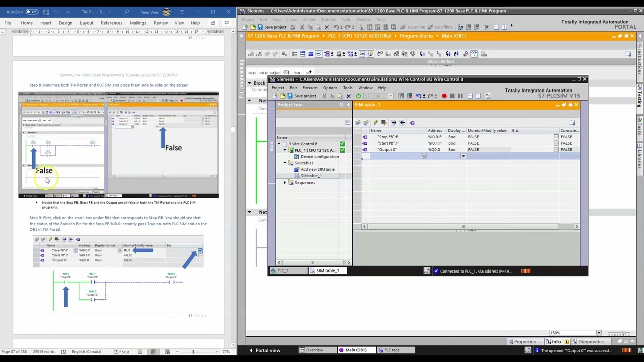Image resolution: width=644 pixels, height=362 pixels.
Task: Undo in PLCSIM toolbar
Action: pyautogui.click(x=419, y=96)
